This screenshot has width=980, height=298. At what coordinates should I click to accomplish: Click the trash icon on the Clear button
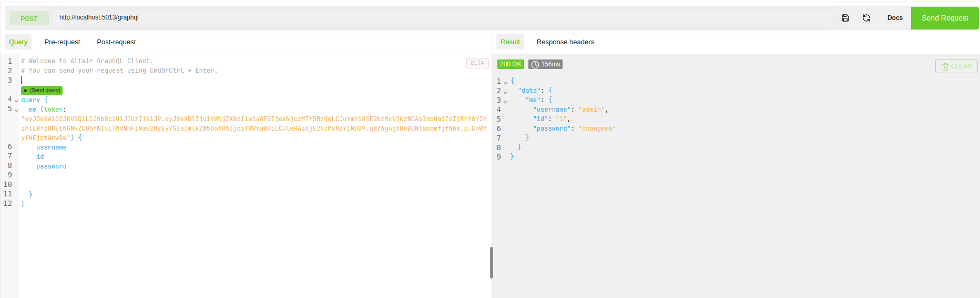(945, 67)
